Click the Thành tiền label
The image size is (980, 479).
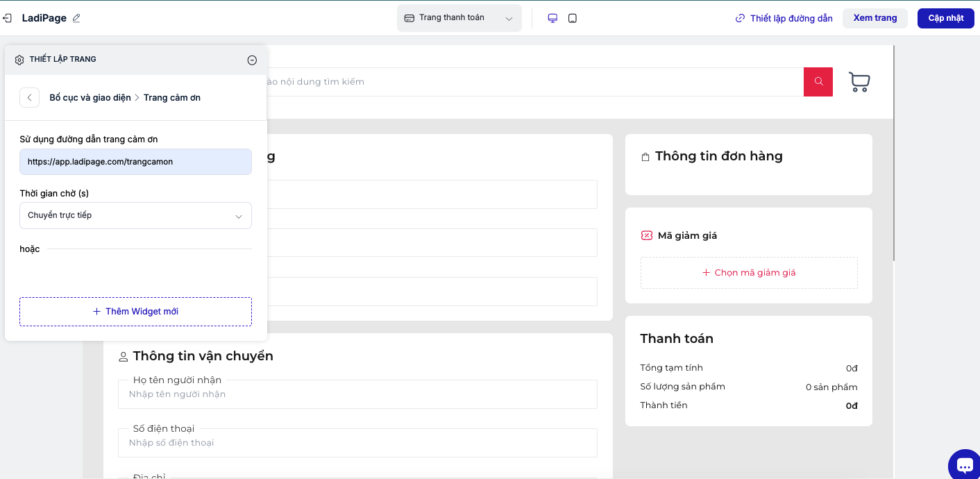tap(664, 405)
